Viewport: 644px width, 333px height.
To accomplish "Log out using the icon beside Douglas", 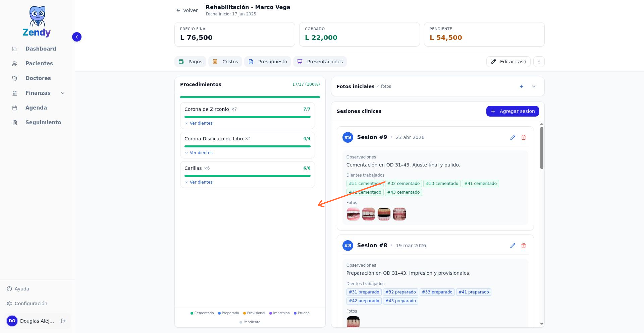I will (63, 321).
